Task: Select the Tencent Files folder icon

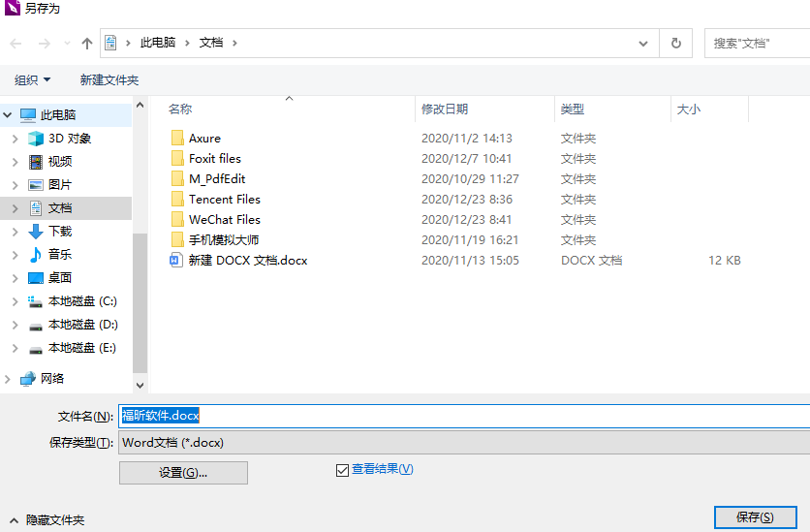Action: pyautogui.click(x=177, y=199)
